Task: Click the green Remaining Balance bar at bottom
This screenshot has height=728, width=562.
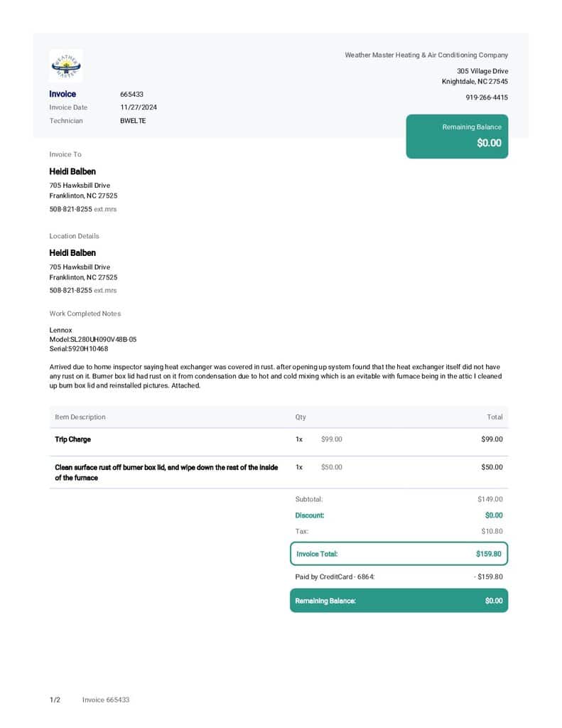Action: tap(399, 601)
